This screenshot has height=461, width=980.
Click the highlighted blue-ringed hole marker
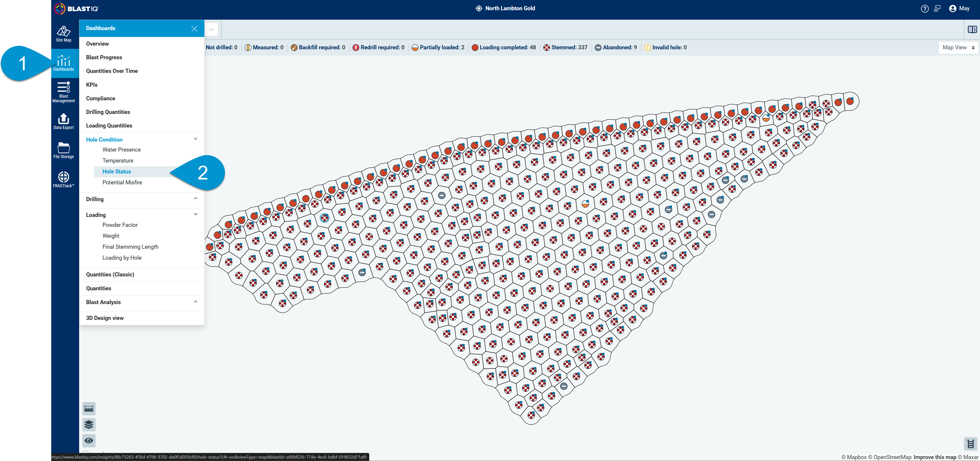click(325, 218)
